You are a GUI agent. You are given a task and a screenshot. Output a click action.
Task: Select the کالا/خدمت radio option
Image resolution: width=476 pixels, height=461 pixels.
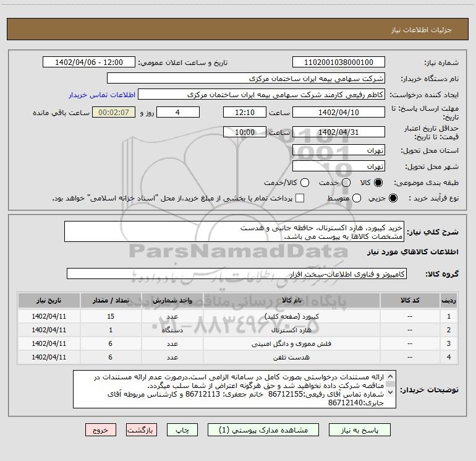305,183
